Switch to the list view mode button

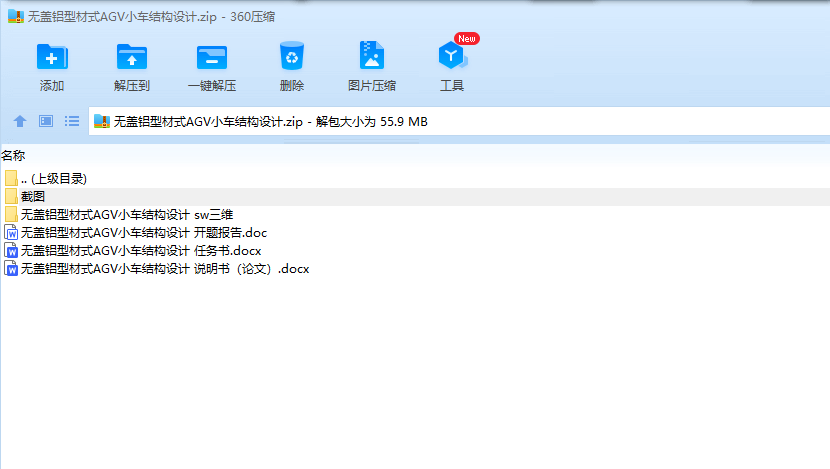72,121
